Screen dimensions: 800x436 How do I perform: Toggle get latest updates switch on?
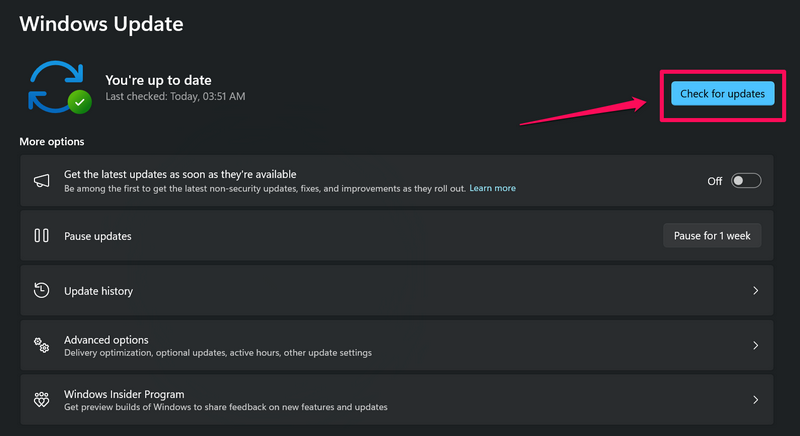click(x=746, y=181)
